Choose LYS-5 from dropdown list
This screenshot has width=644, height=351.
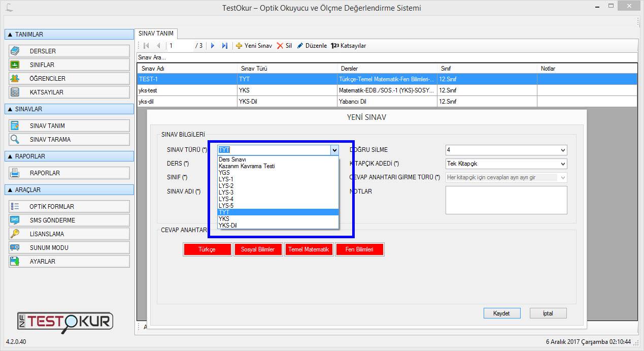click(278, 206)
